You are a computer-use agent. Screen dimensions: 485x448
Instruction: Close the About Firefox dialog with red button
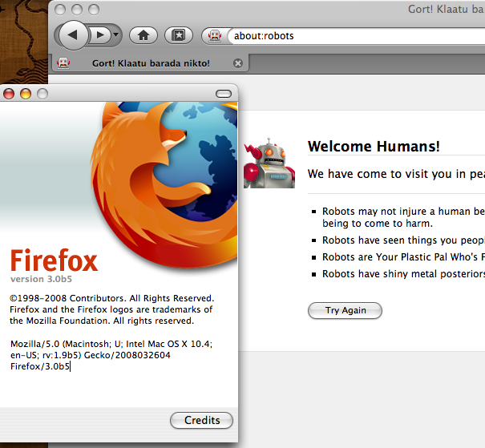[9, 94]
